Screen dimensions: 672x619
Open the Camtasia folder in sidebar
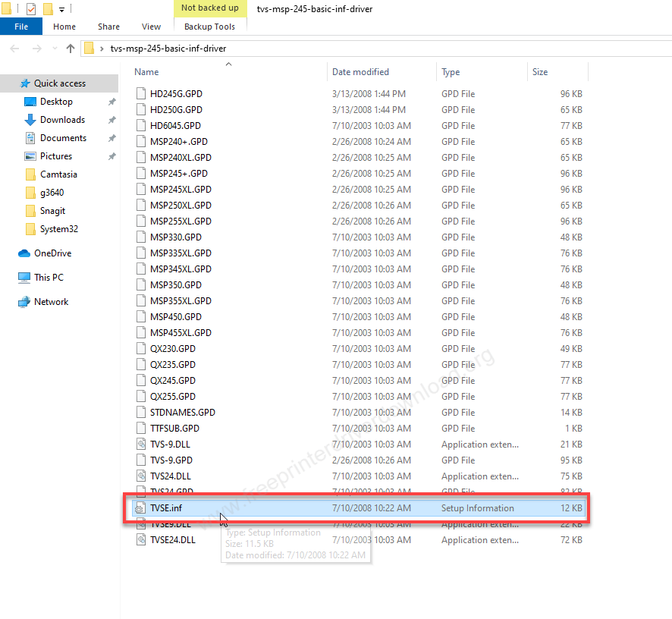click(x=58, y=174)
